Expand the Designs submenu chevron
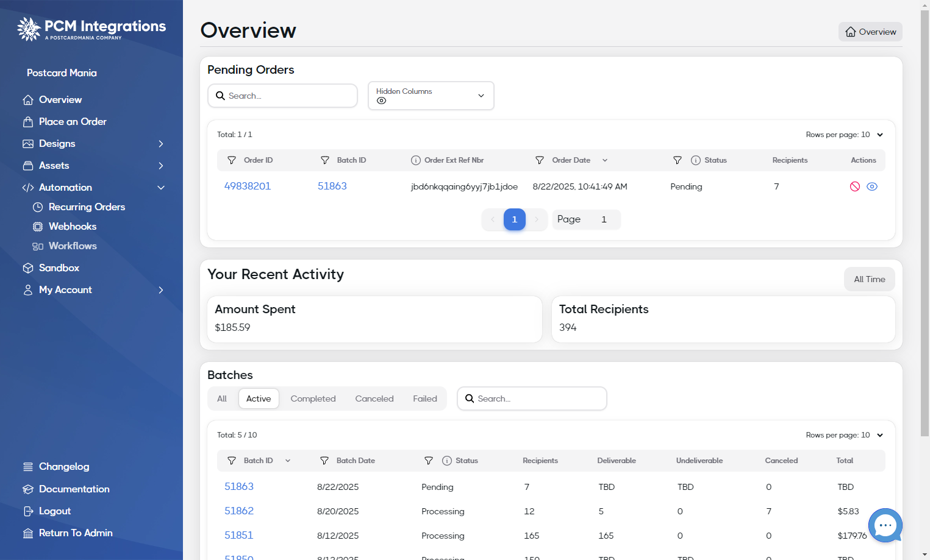The image size is (930, 560). (161, 144)
